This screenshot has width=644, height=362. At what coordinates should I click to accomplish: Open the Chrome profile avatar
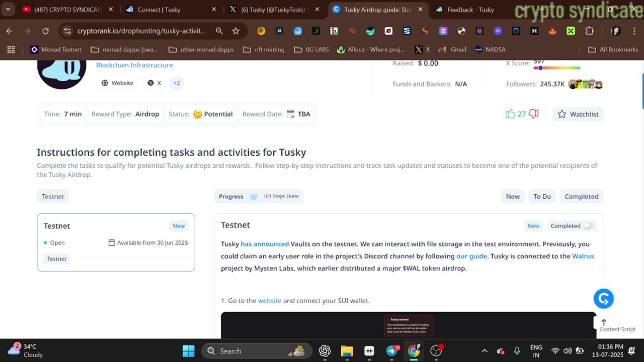[x=615, y=31]
